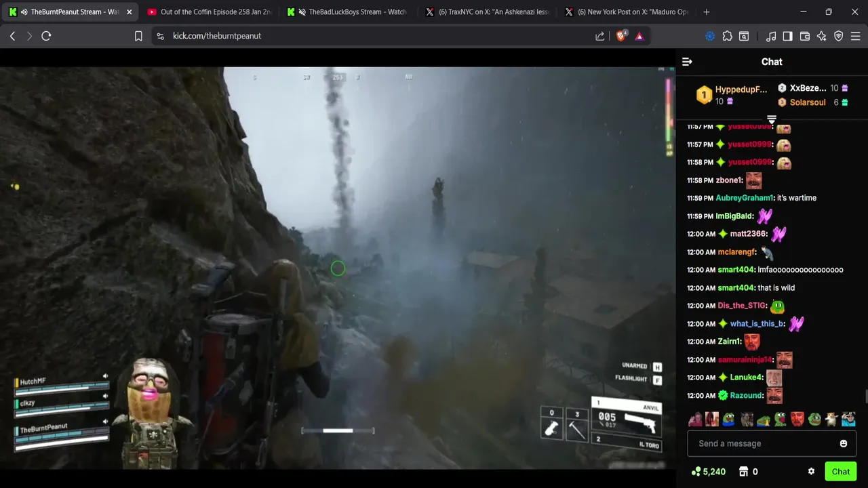The width and height of the screenshot is (868, 488).
Task: Switch to New York Post on X tab
Action: [x=627, y=12]
